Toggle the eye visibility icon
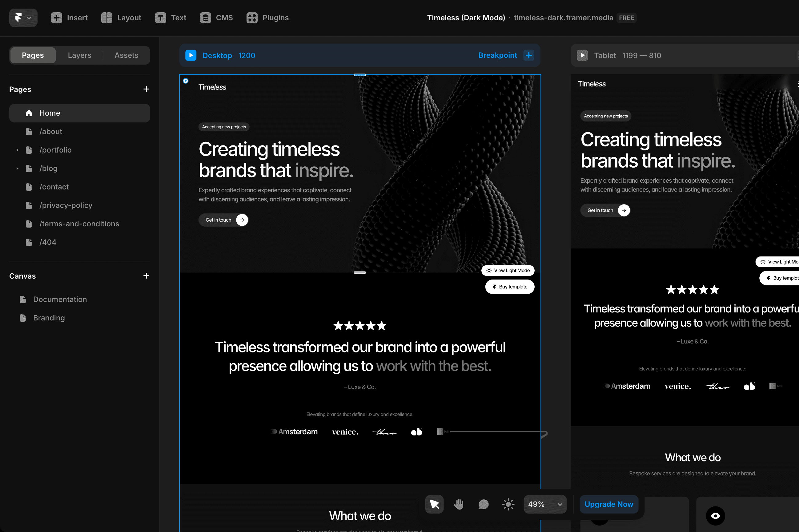This screenshot has width=799, height=532. pos(715,516)
